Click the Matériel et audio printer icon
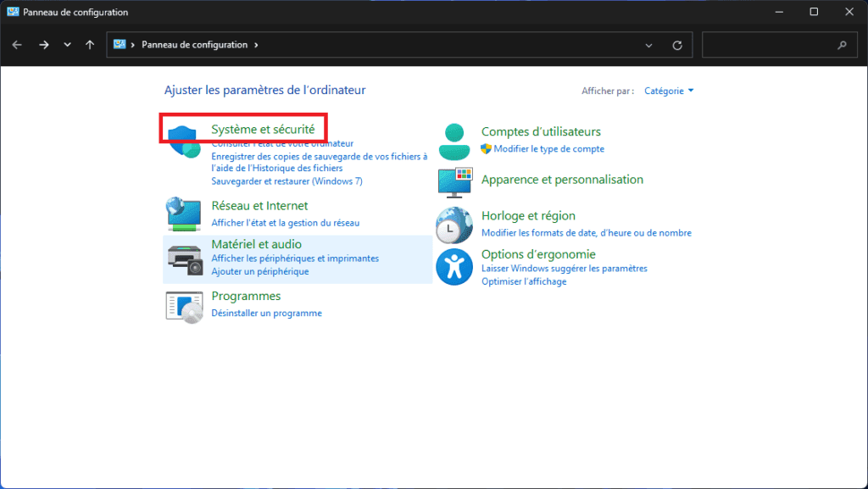This screenshot has height=489, width=868. click(x=185, y=259)
